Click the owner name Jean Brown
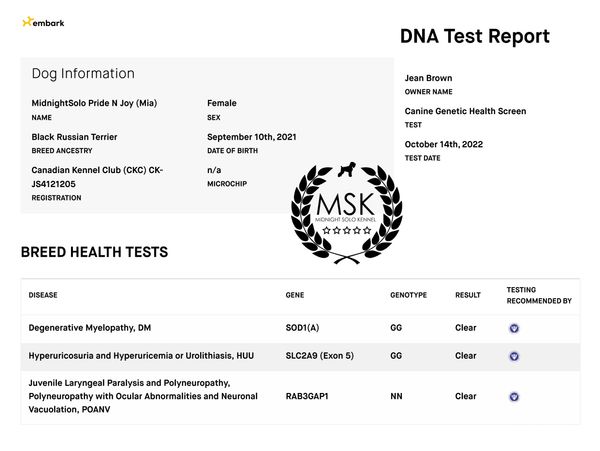 [x=428, y=78]
